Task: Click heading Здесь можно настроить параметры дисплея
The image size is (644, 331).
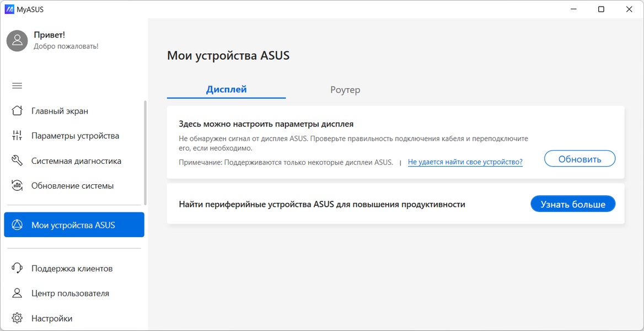Action: coord(266,124)
